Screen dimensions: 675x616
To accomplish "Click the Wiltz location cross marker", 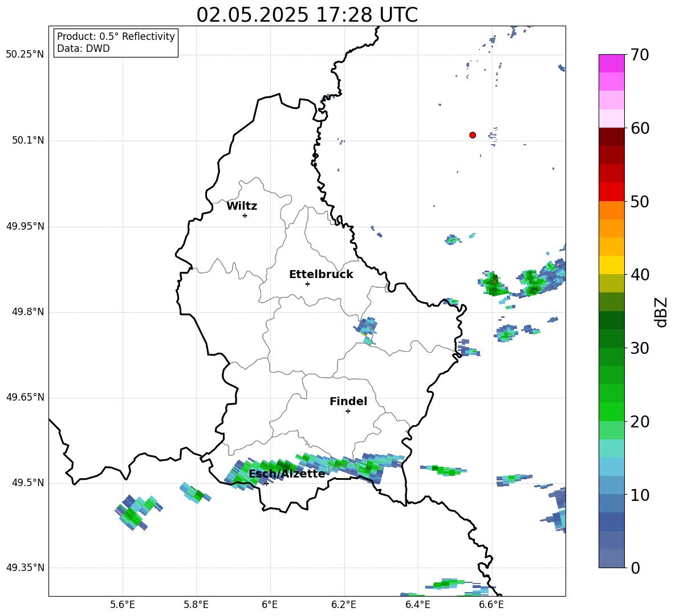I will click(245, 215).
